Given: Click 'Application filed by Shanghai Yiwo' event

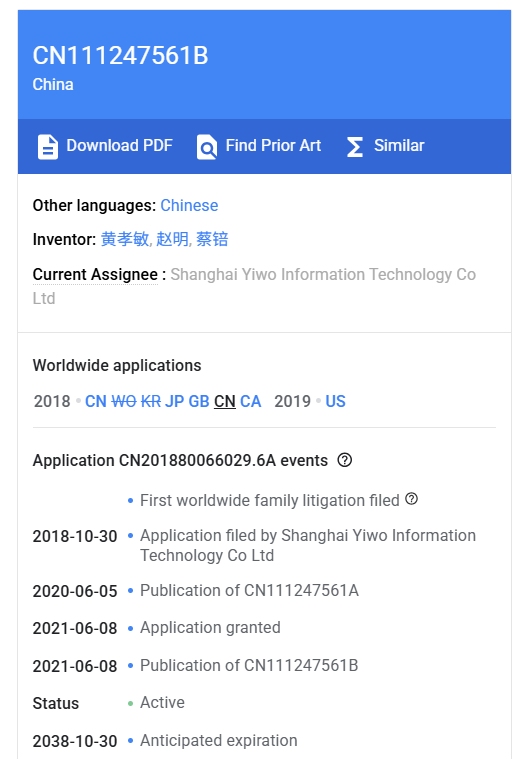Looking at the screenshot, I should [308, 545].
